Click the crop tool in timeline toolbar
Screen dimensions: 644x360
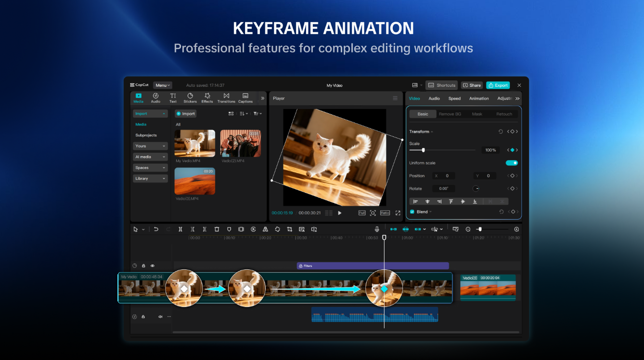point(290,229)
